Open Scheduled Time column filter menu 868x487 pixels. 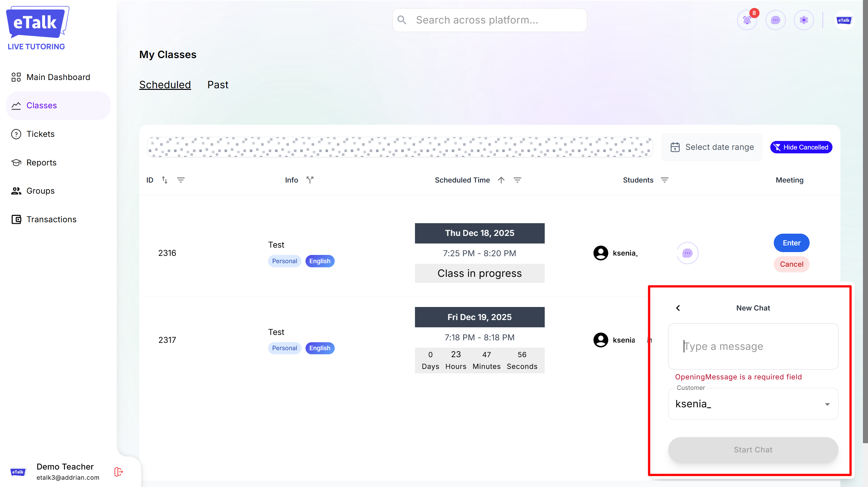coord(517,180)
